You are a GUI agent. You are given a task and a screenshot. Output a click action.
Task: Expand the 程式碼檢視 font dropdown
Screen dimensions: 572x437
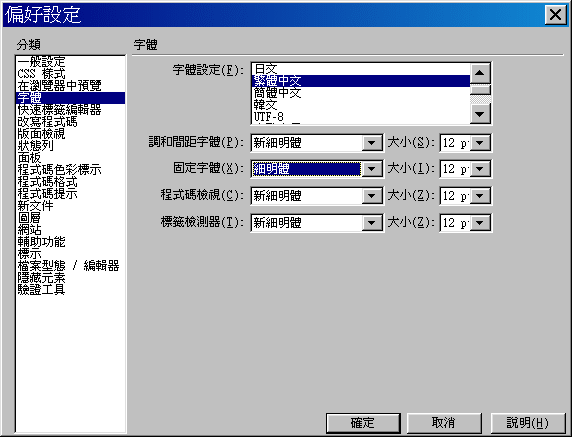click(x=372, y=196)
